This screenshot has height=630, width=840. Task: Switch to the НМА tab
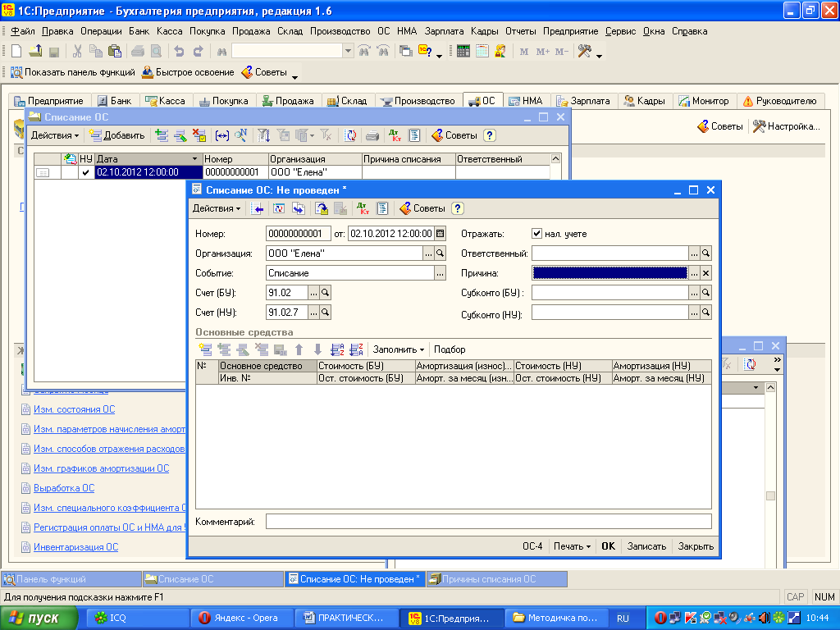coord(526,101)
